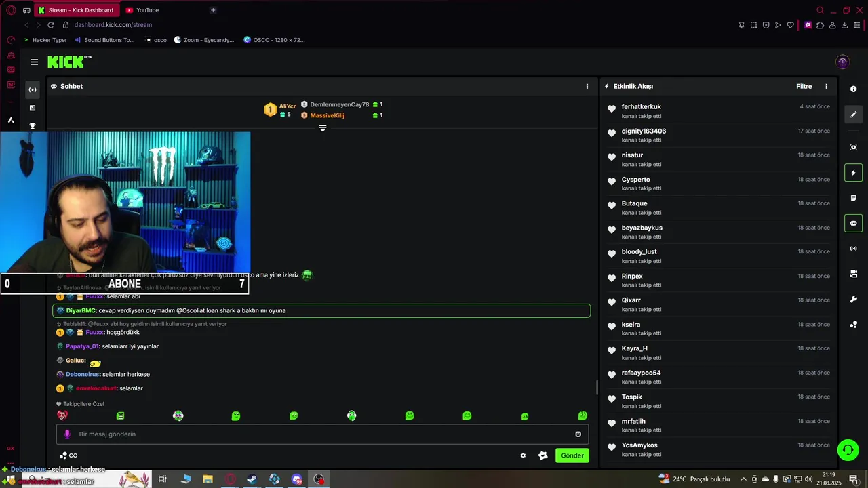Click the clip capture icon in right sidebar

coord(853,147)
